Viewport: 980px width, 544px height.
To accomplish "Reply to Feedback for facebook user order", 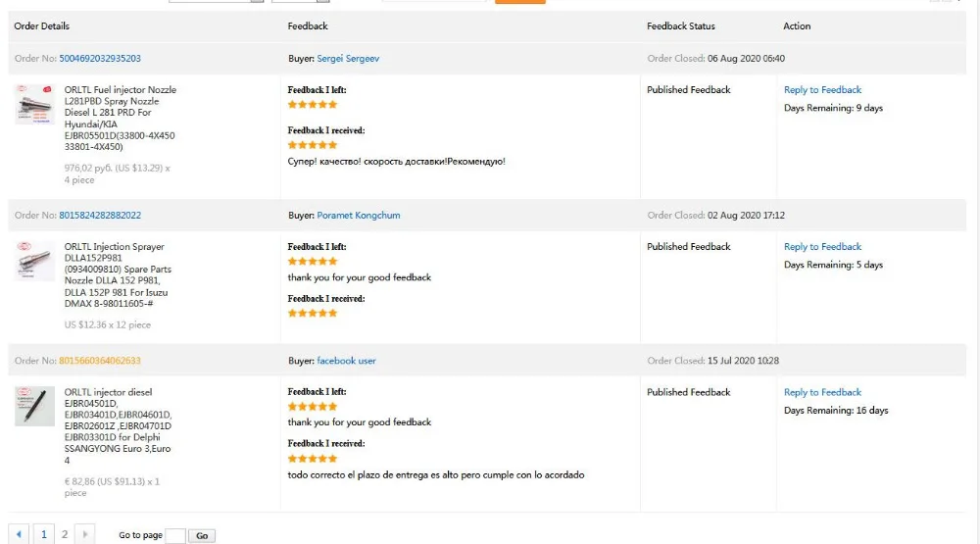I will point(822,392).
